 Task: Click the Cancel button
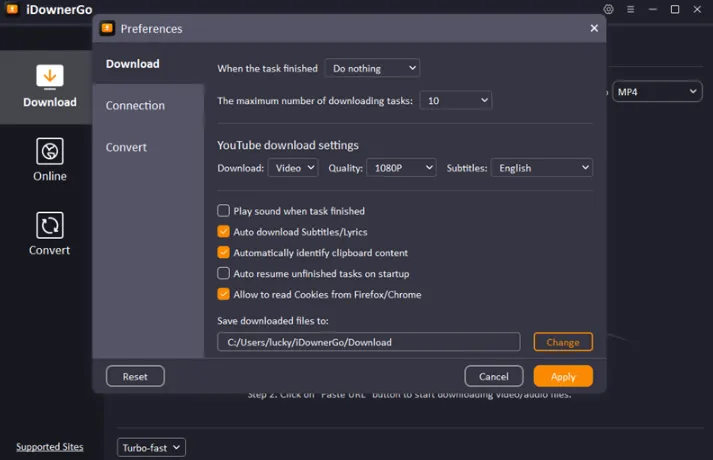click(494, 376)
